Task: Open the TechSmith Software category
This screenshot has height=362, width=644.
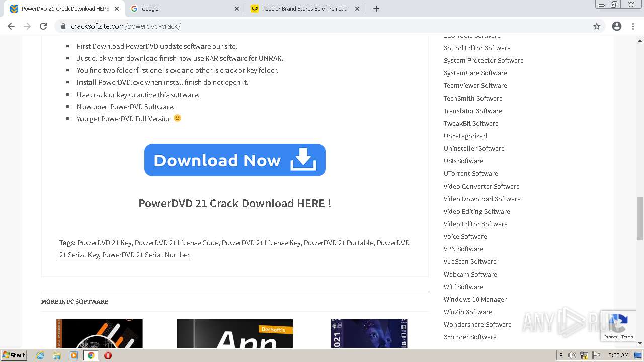Action: (473, 98)
